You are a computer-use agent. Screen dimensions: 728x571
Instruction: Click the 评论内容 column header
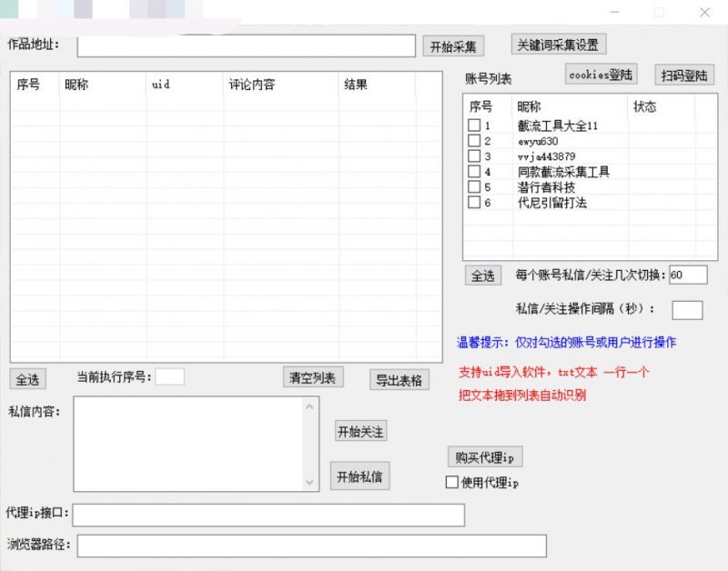281,85
